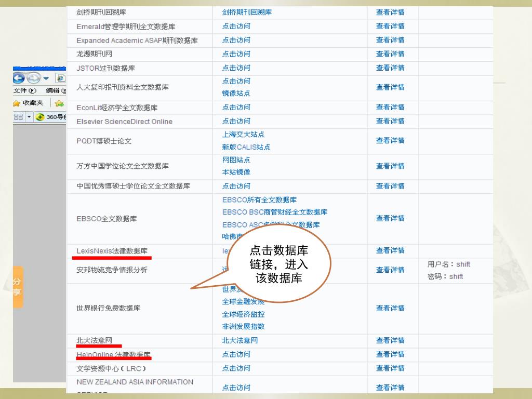
Task: View details for HeinOnline法律数据库
Action: [390, 354]
